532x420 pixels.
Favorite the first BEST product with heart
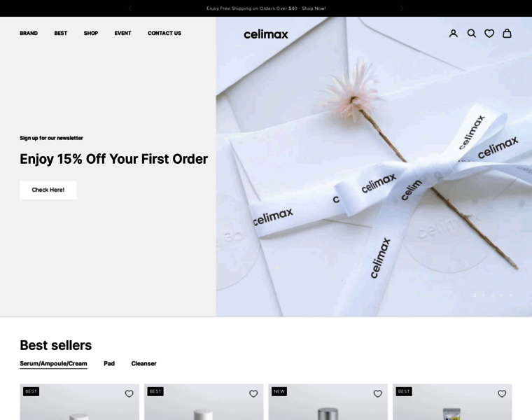[129, 393]
